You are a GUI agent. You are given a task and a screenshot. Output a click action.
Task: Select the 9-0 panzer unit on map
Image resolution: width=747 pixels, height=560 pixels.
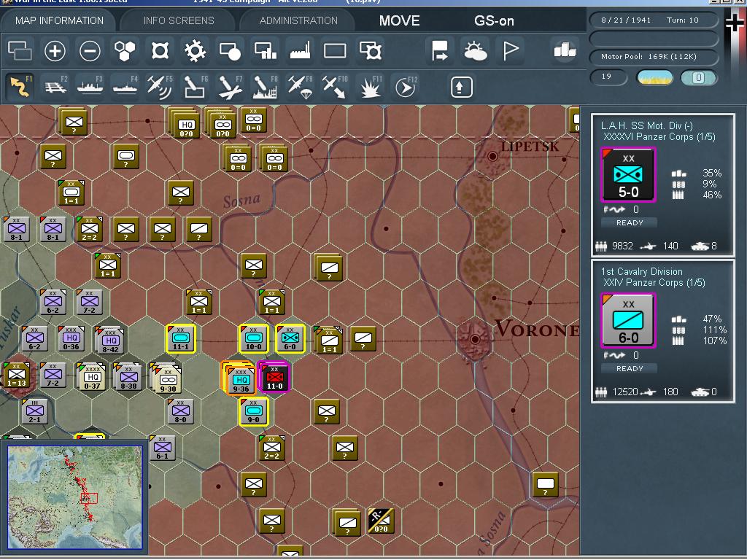point(253,412)
